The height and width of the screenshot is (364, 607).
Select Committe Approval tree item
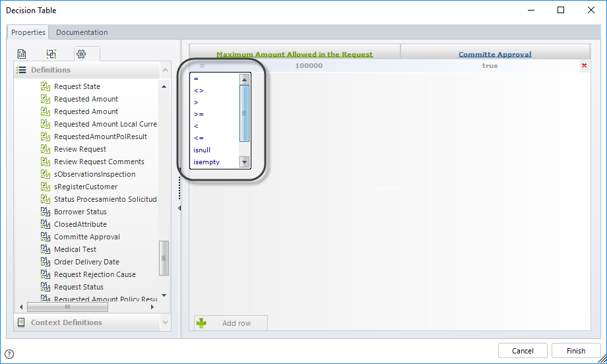(x=87, y=237)
